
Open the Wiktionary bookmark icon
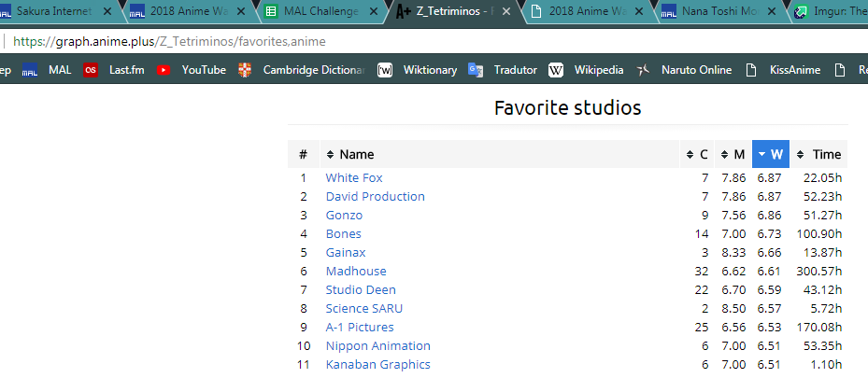(x=384, y=70)
